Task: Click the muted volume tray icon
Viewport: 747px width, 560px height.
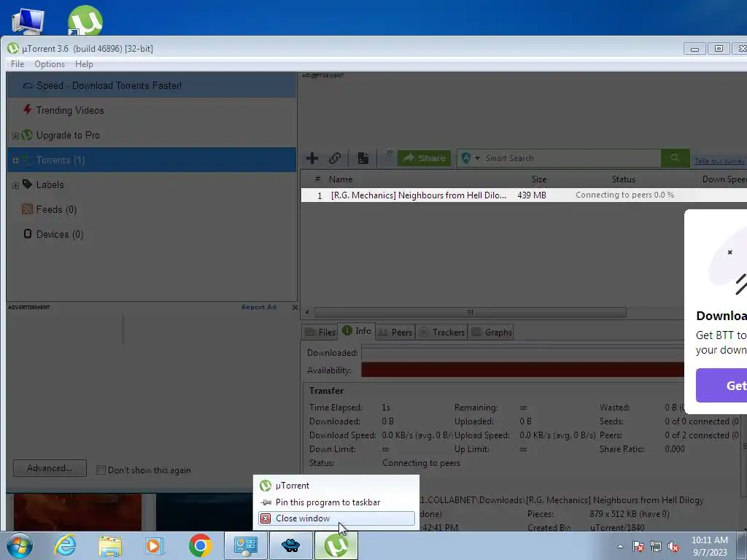Action: [673, 547]
